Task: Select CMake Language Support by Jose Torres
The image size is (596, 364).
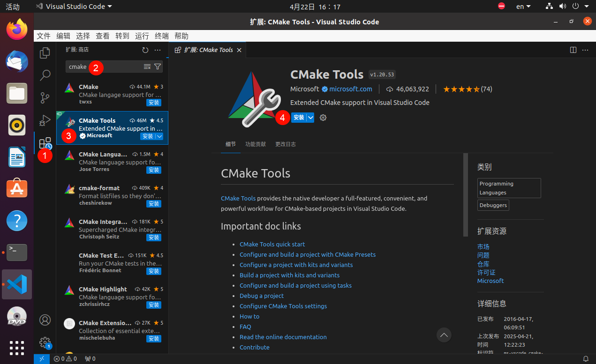Action: (112, 162)
